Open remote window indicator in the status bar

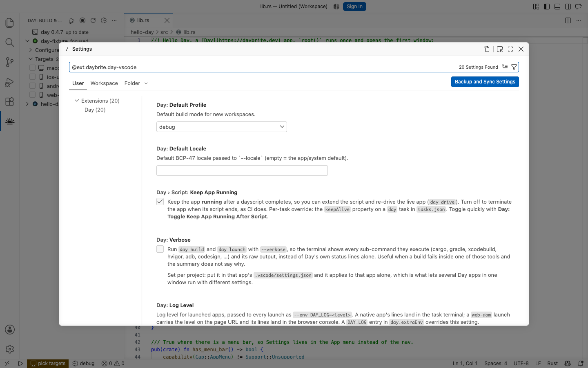tap(7, 363)
